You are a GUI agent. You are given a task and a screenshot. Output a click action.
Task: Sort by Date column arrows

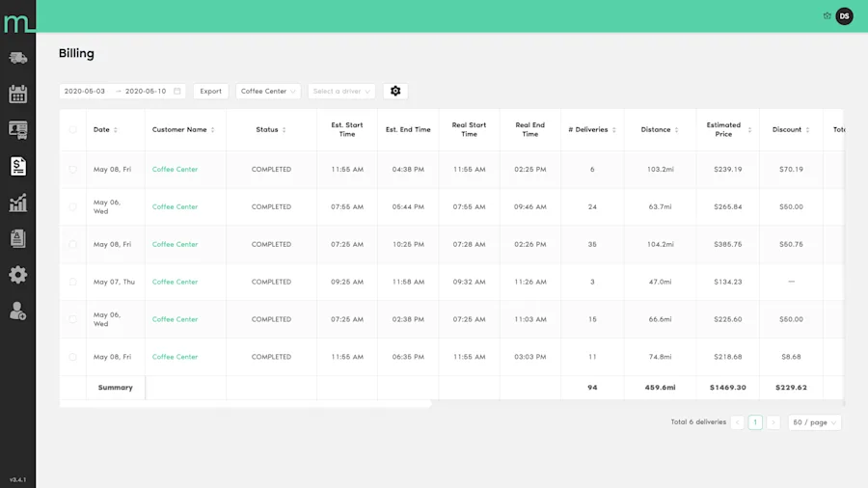116,129
